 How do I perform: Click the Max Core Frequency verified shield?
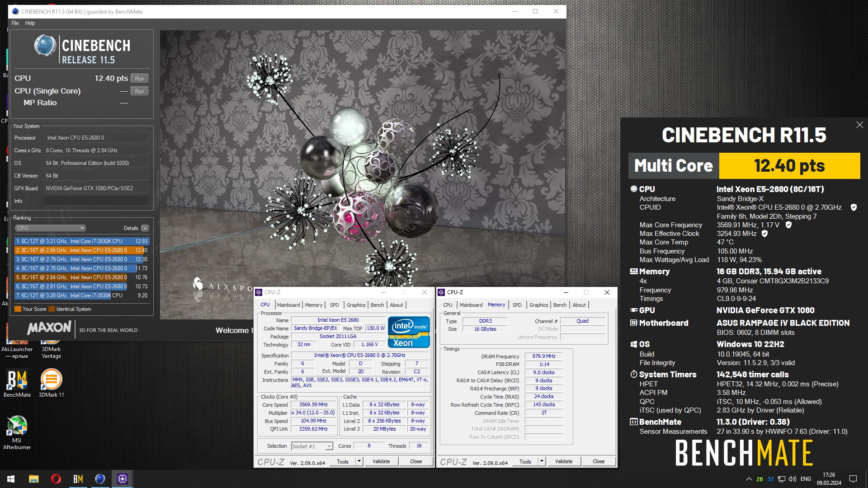[788, 225]
